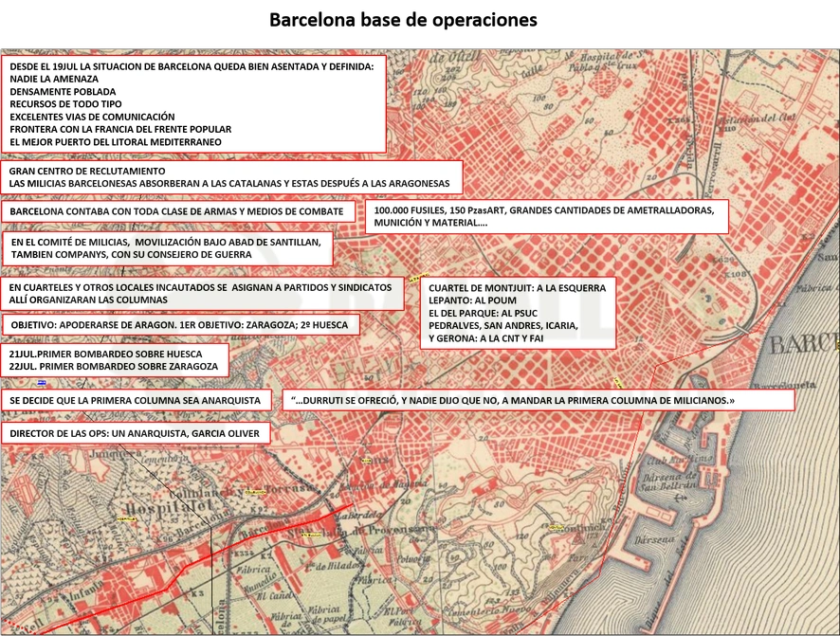Click the large "BARC" lettering at the map edge
840x636 pixels.
click(x=804, y=344)
